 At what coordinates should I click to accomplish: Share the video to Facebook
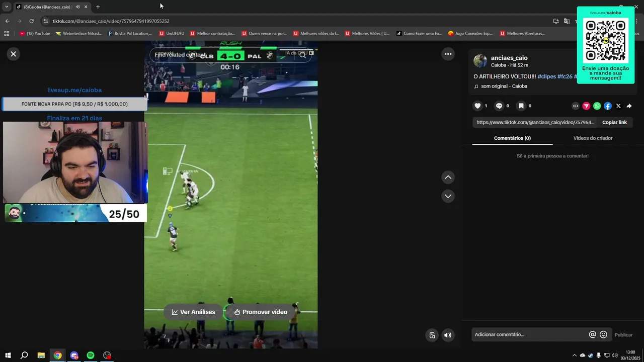coord(608,106)
